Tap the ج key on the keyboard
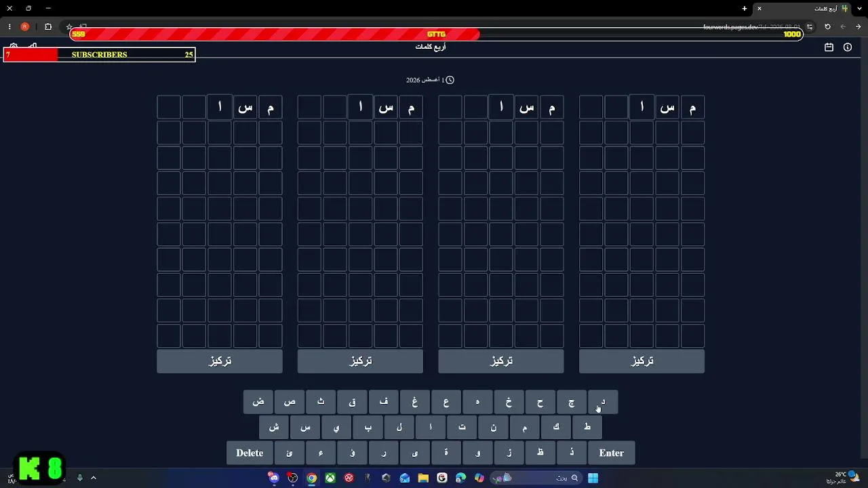Screen dimensions: 868x488 (571, 402)
